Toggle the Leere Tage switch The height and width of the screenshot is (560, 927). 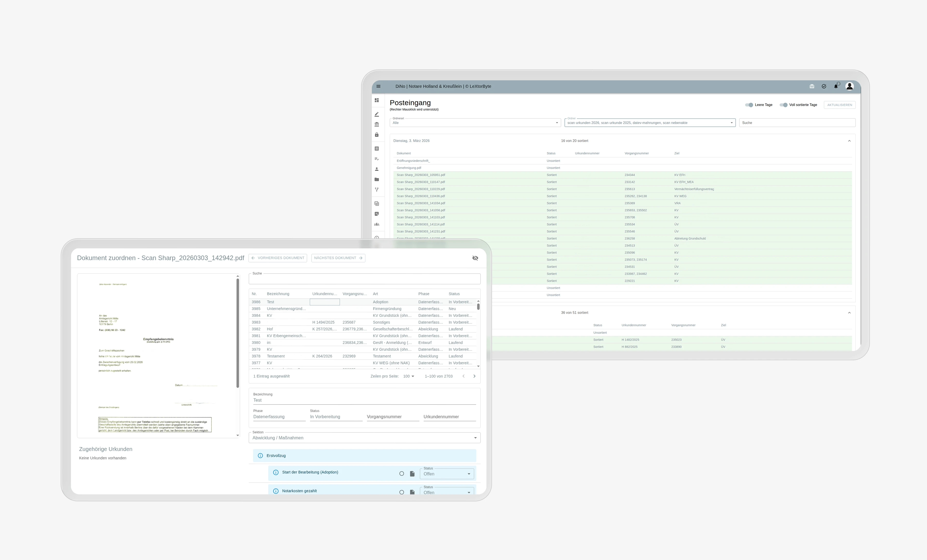point(749,105)
